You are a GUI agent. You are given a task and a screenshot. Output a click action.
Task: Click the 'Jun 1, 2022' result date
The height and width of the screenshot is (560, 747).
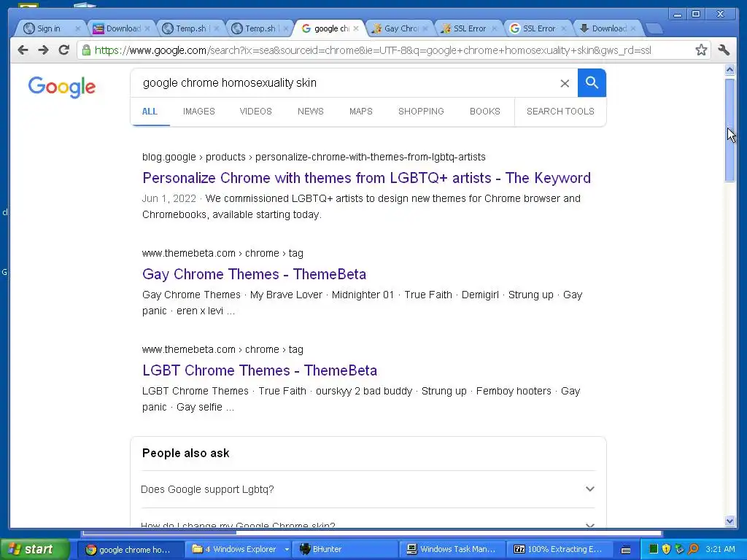[169, 198]
